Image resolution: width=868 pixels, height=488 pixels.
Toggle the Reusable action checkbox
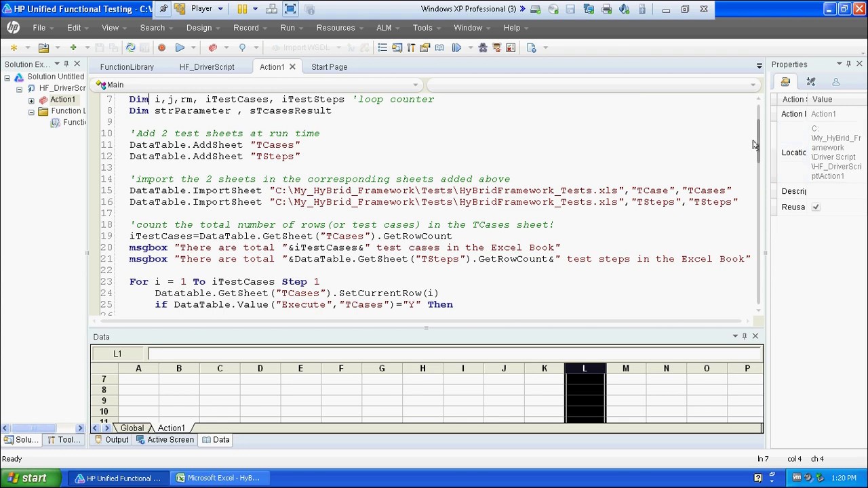[816, 207]
